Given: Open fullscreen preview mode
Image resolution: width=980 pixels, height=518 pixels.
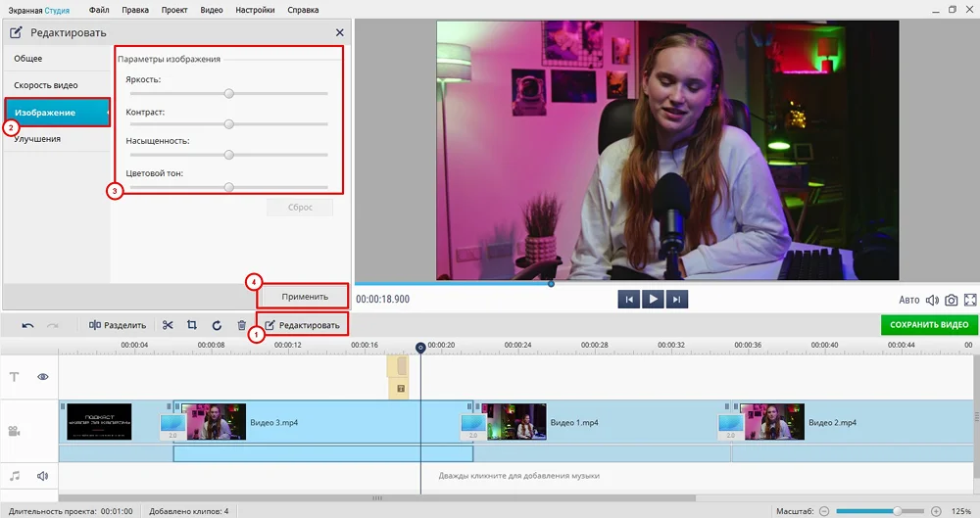Looking at the screenshot, I should 970,300.
